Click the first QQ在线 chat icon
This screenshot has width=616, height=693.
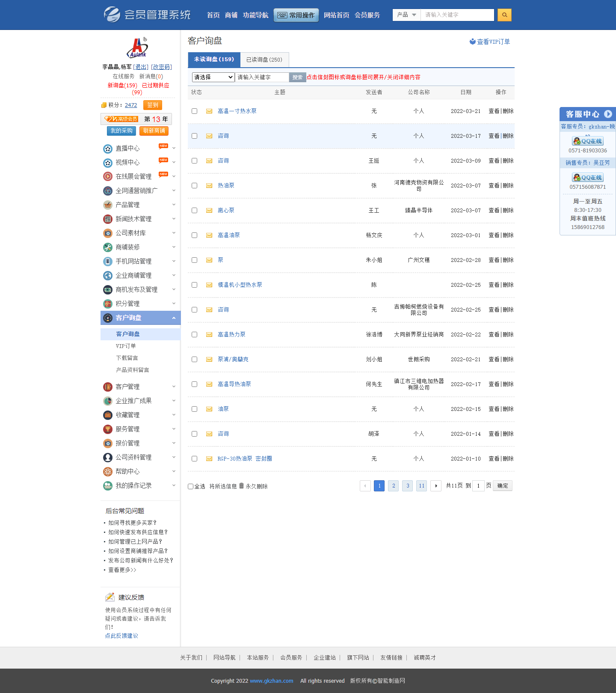pos(588,141)
